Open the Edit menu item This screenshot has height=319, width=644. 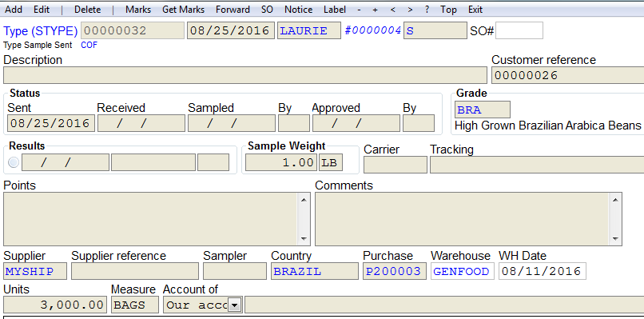(x=42, y=10)
